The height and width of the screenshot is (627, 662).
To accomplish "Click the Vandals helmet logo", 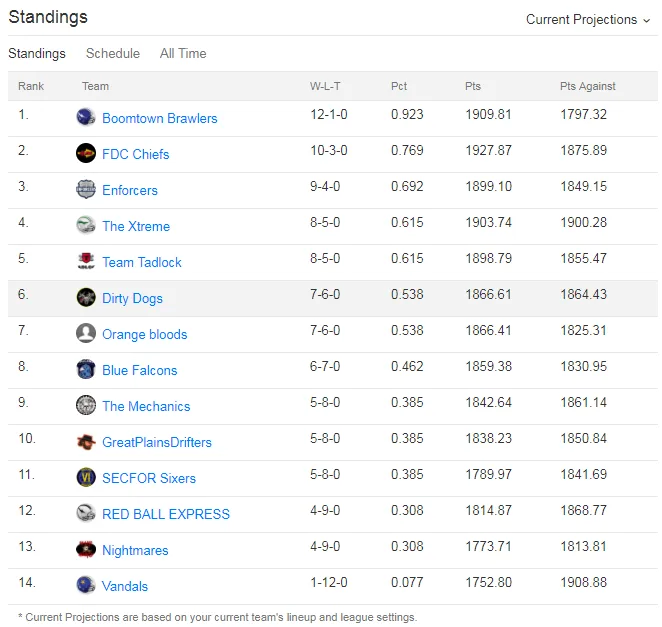I will (86, 585).
